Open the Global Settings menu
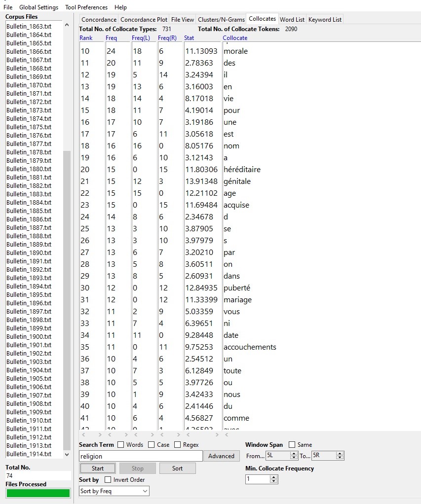Screen dimensions: 421x504 [38, 7]
